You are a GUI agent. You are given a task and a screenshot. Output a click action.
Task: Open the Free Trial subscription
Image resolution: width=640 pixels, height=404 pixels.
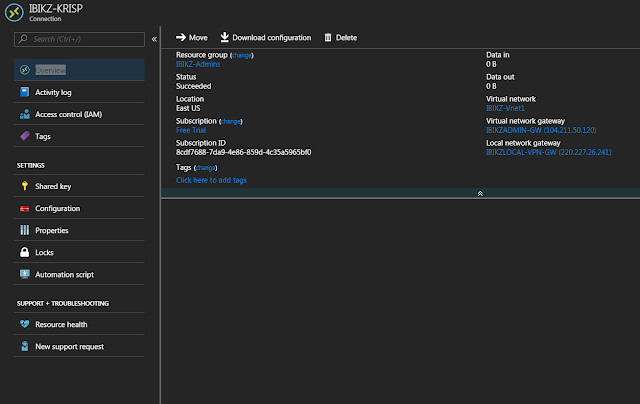point(191,130)
